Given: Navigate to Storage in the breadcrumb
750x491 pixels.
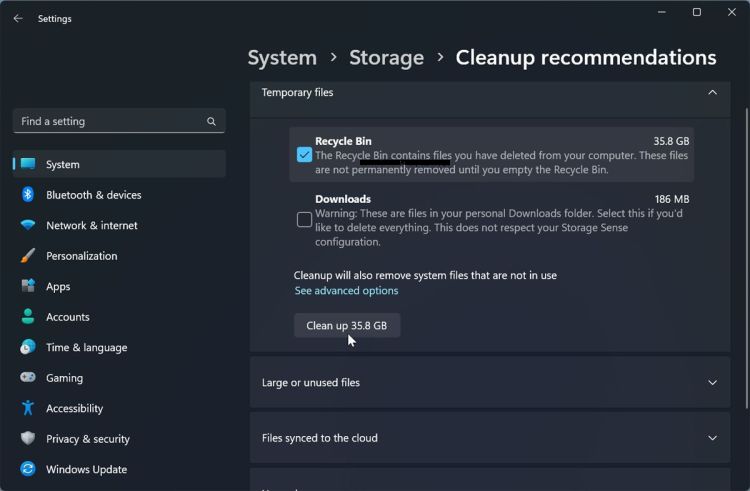Looking at the screenshot, I should pos(386,58).
